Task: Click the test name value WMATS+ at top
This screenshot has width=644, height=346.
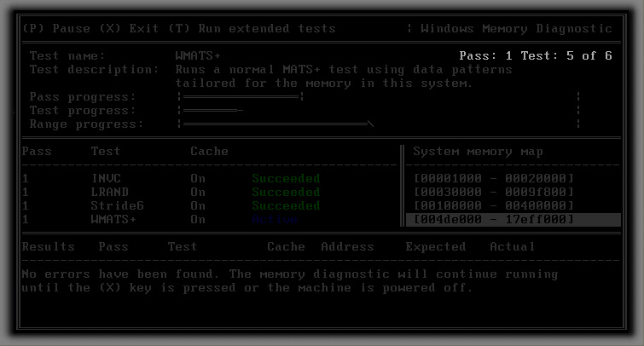Action: click(x=198, y=55)
